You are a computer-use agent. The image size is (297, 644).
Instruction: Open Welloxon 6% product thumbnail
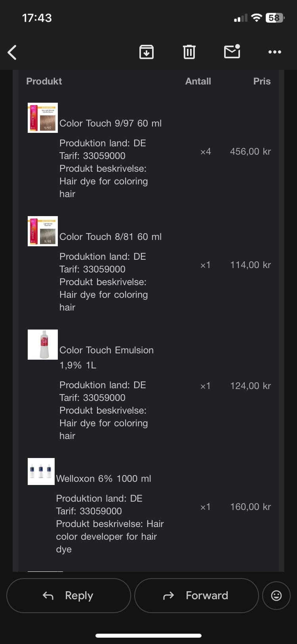tap(41, 471)
